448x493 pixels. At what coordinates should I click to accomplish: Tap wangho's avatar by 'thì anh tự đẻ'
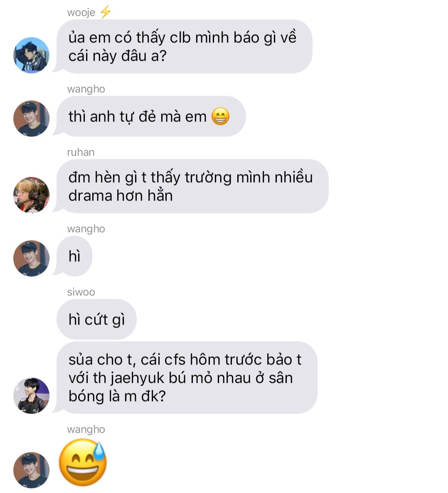pos(32,119)
